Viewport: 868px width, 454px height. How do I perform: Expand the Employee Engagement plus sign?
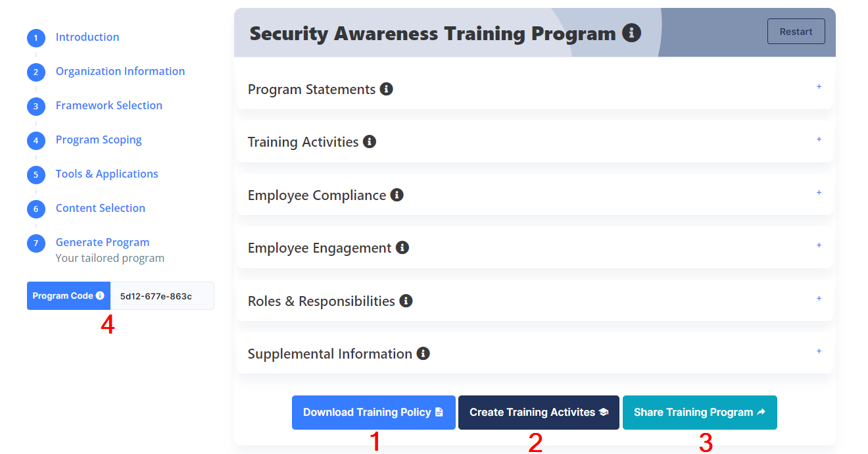click(819, 245)
